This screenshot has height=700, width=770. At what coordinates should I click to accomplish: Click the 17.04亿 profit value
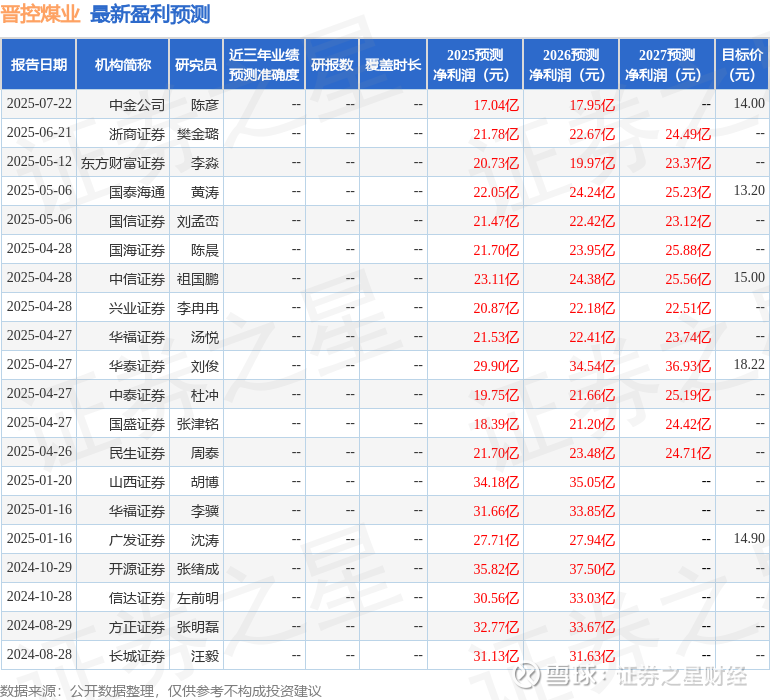pyautogui.click(x=496, y=105)
